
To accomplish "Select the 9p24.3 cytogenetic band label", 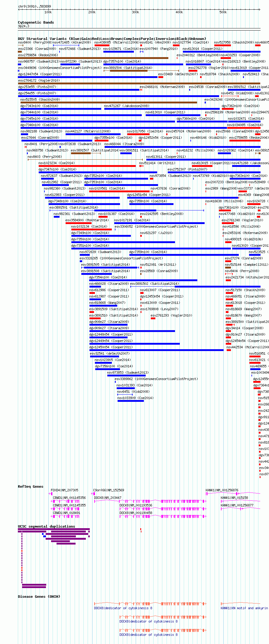I will click(24, 26).
